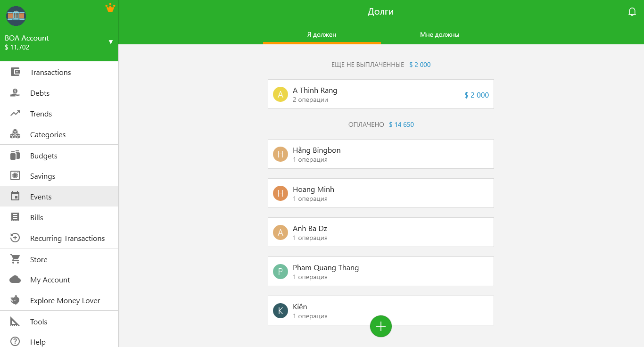644x347 pixels.
Task: Click the Долги page title
Action: 381,12
